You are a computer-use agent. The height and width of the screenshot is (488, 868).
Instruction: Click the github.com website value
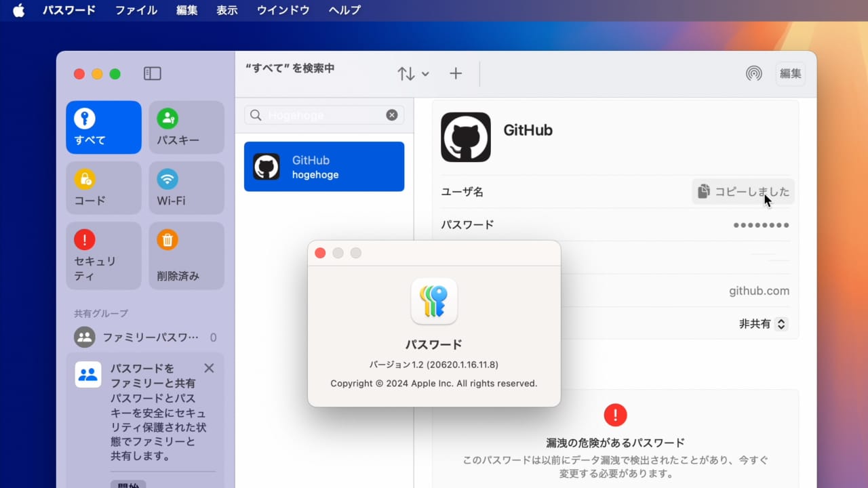[x=759, y=291]
